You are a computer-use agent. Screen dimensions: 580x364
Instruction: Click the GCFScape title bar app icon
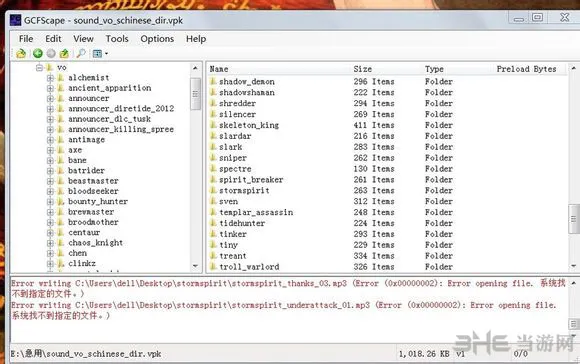pos(15,20)
